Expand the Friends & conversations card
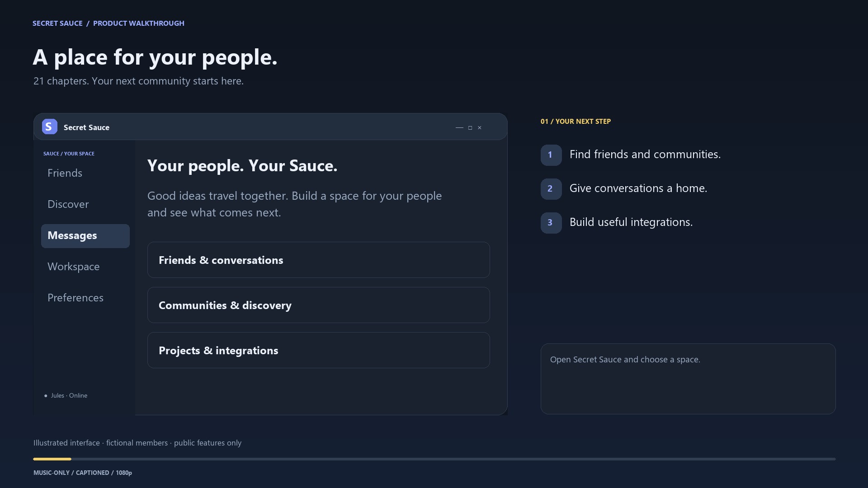The image size is (868, 488). click(318, 260)
